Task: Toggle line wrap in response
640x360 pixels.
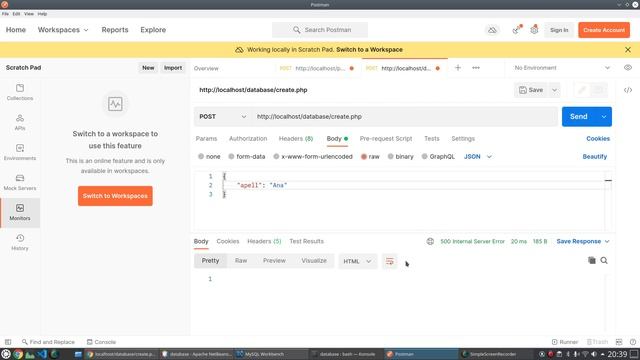Action: point(389,261)
